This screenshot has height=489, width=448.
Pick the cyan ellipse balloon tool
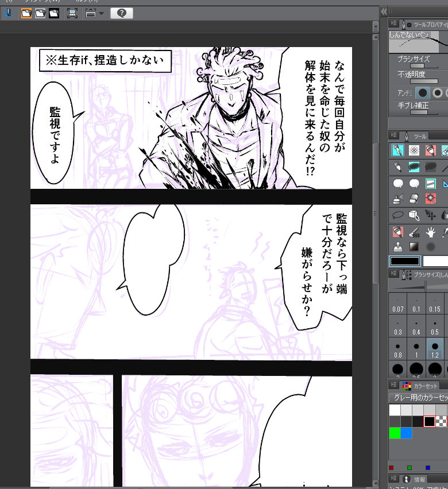(414, 167)
